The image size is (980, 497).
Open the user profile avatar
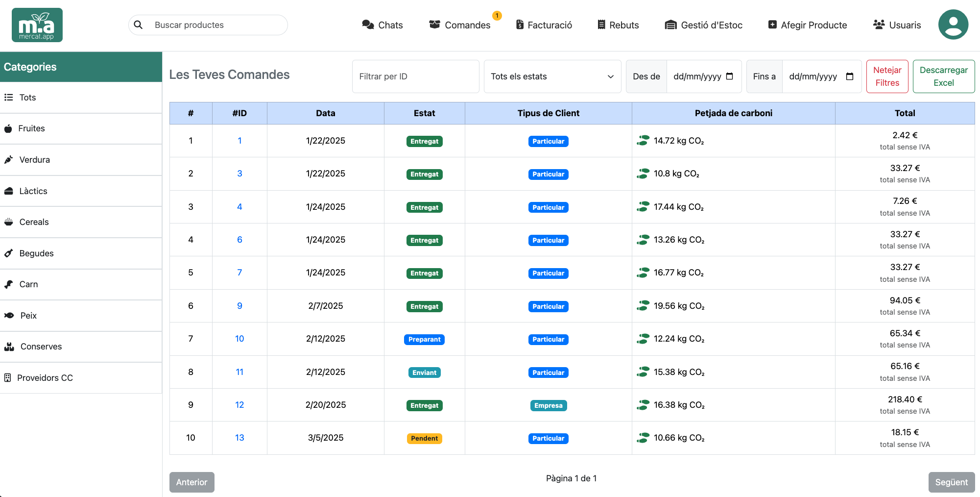953,24
